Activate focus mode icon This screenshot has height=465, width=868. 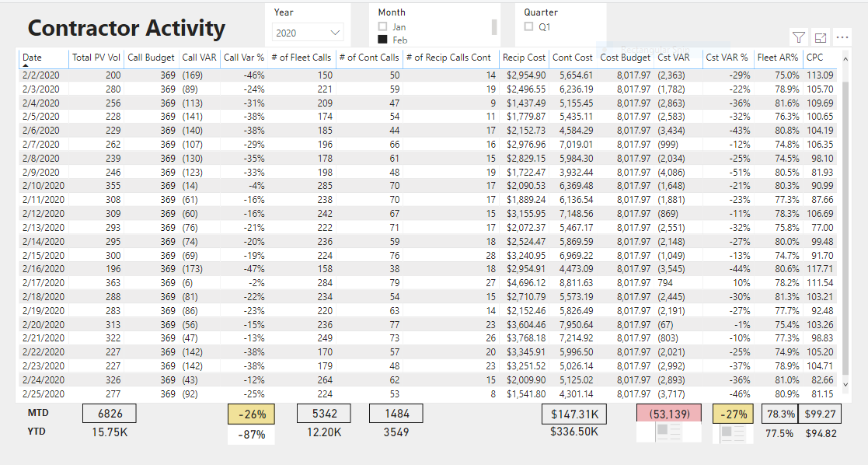(x=821, y=37)
